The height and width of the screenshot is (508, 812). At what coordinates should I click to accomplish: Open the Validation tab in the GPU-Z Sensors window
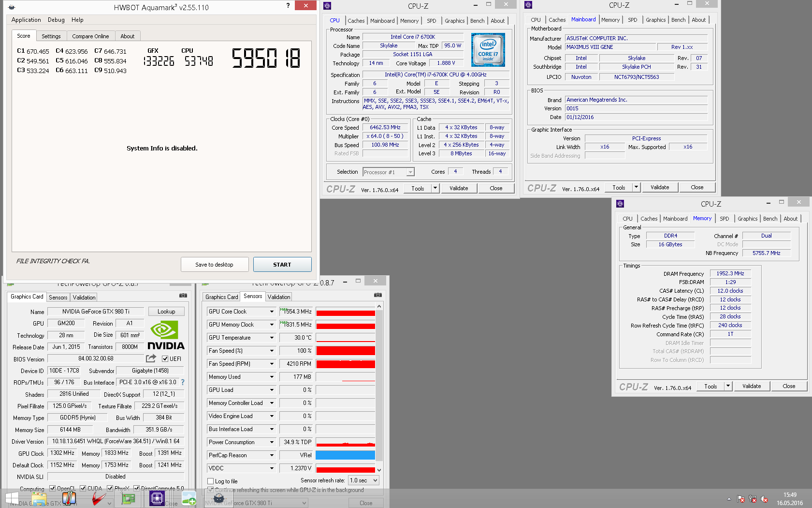(279, 297)
